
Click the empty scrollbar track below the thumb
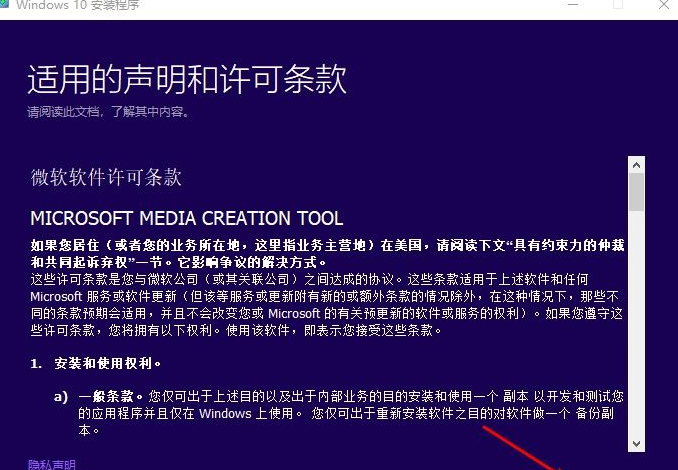click(636, 323)
